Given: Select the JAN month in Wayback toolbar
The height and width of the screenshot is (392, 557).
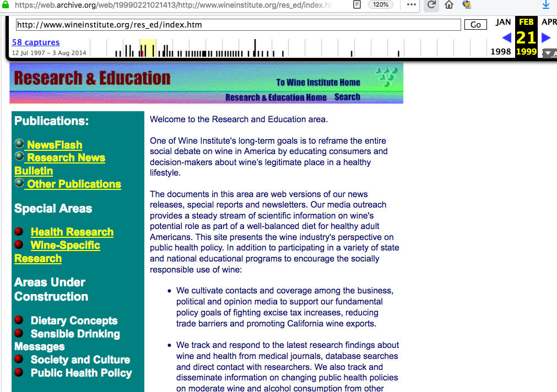Looking at the screenshot, I should coord(503,22).
